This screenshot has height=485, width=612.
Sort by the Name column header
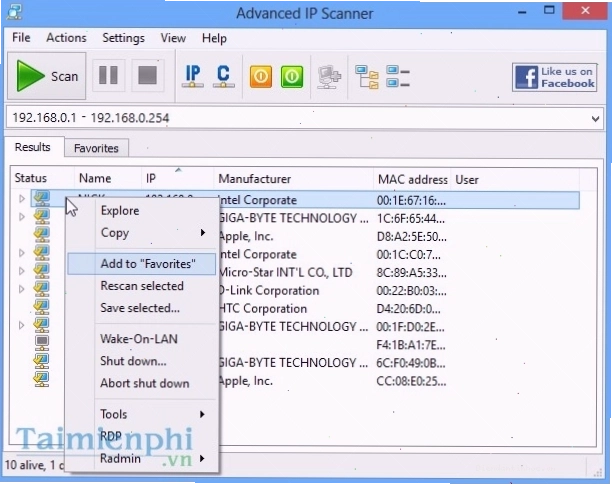tap(107, 178)
